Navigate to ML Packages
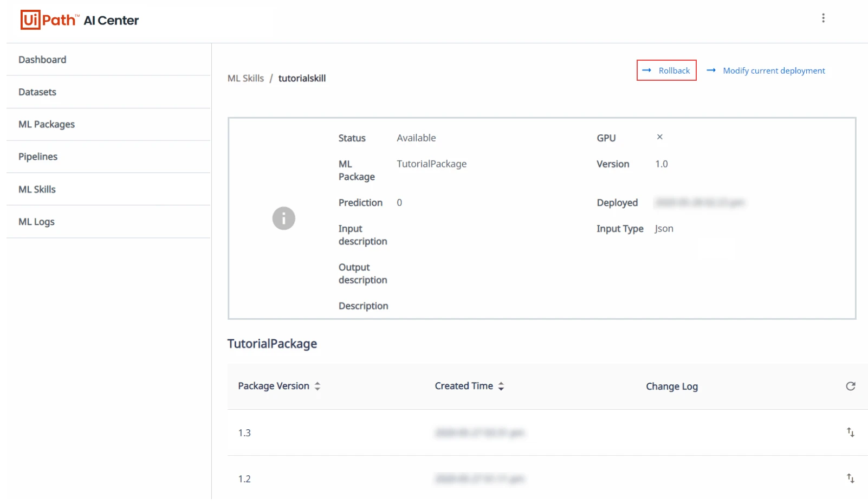 [108, 124]
